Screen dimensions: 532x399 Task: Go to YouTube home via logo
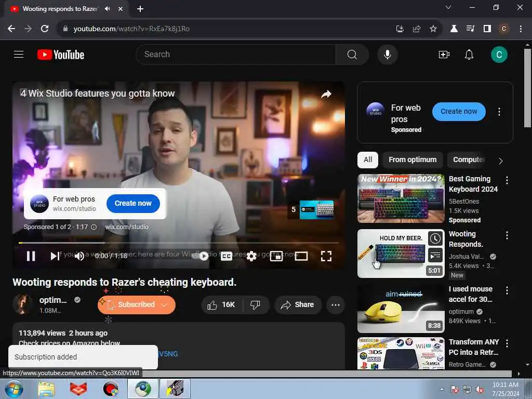coord(61,55)
